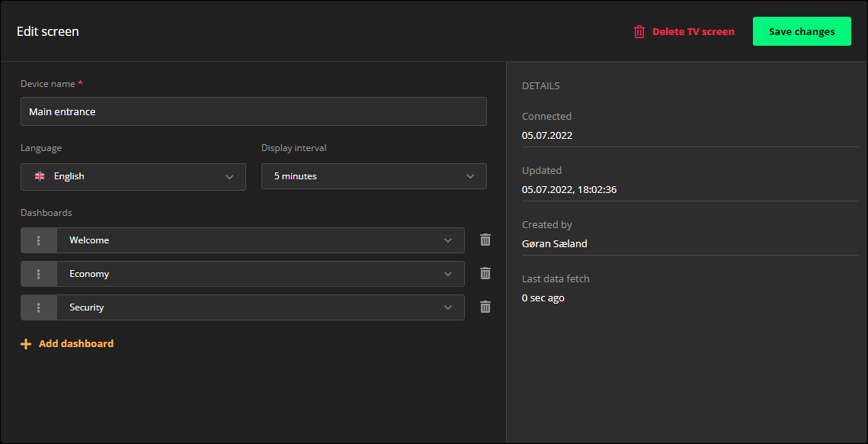Click drag handle of Welcome dashboard row
This screenshot has height=444, width=868.
tap(39, 240)
